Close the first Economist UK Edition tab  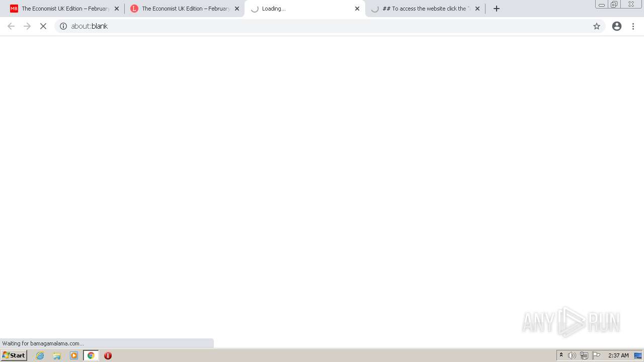point(117,9)
